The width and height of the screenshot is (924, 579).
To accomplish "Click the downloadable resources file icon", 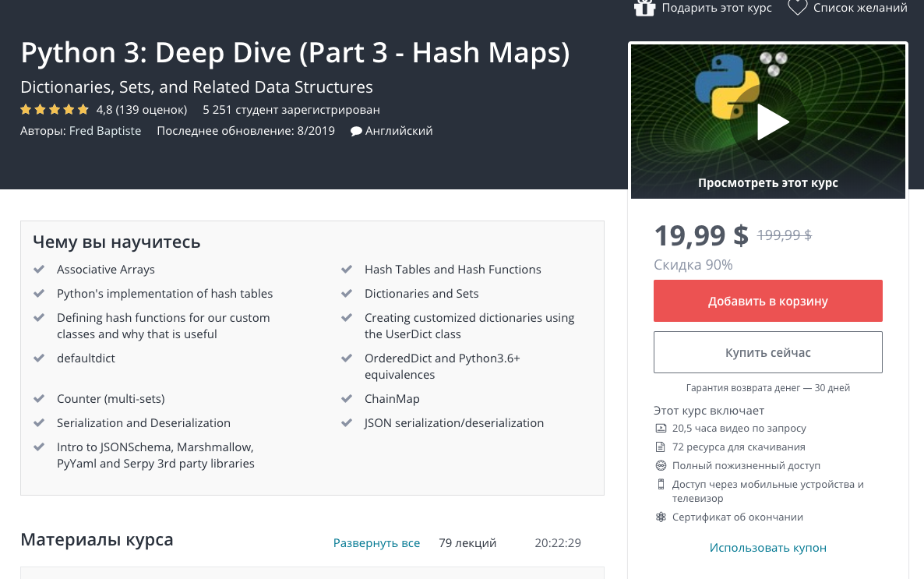I will pos(661,447).
